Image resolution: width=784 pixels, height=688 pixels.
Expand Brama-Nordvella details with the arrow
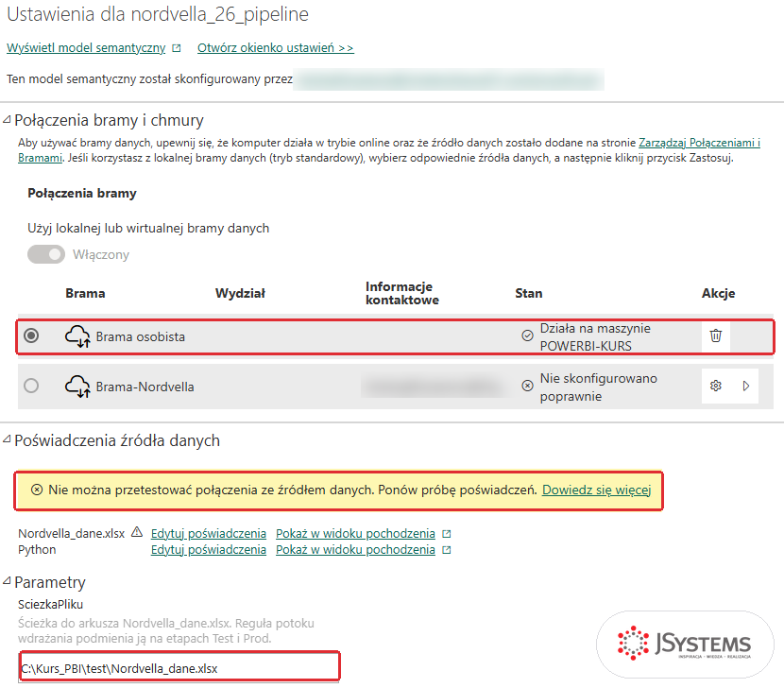(746, 386)
